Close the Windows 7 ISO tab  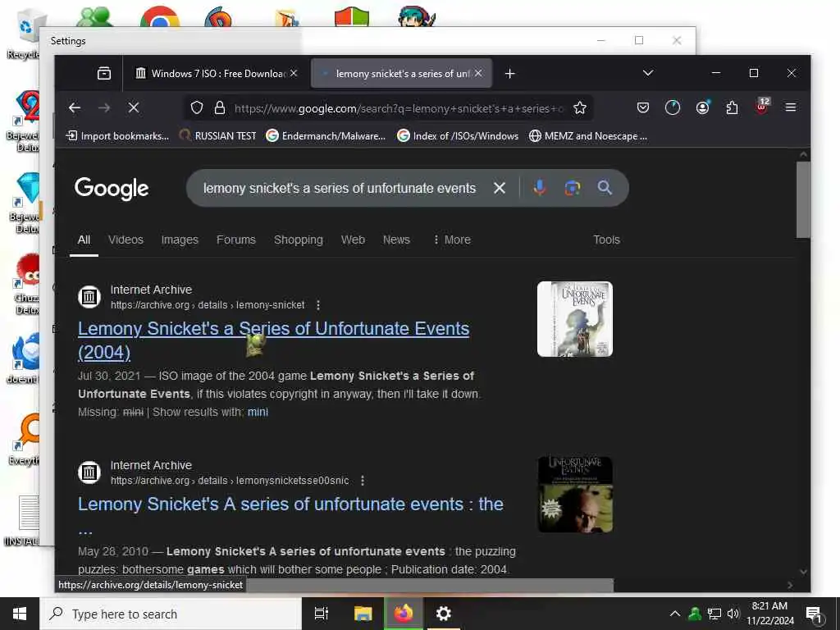(x=294, y=73)
